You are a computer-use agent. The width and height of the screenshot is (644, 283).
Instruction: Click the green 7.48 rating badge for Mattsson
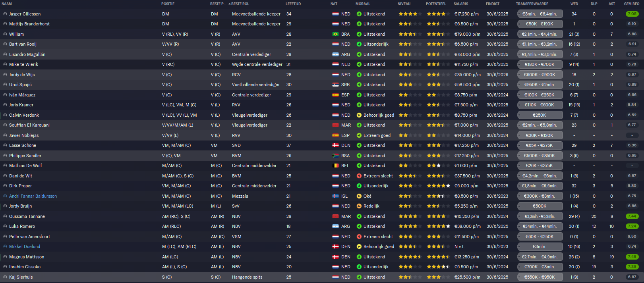(x=632, y=257)
